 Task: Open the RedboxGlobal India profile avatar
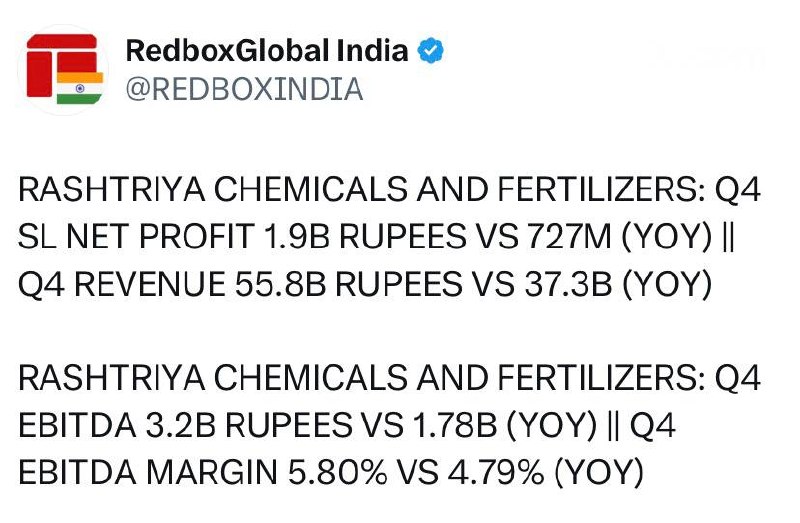[63, 70]
